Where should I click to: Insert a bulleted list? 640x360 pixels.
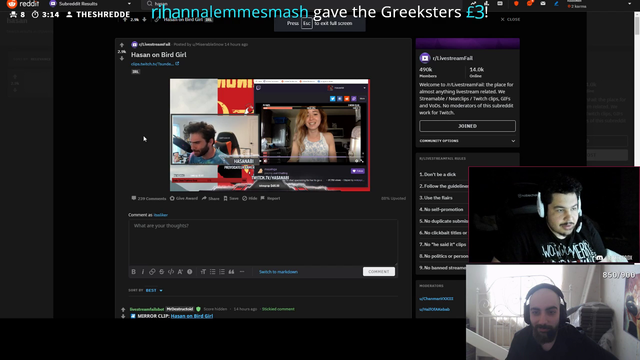point(213,272)
